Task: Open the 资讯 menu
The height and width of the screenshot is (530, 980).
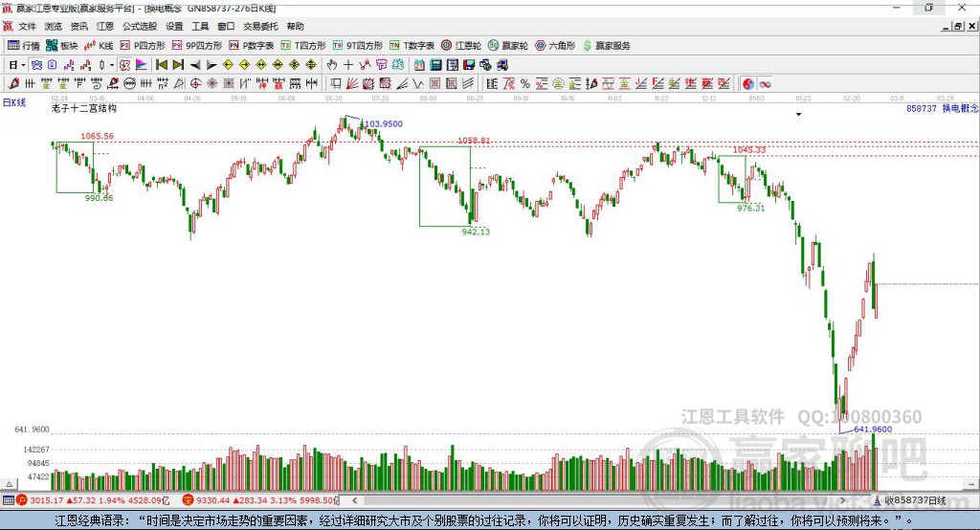Action: [78, 26]
